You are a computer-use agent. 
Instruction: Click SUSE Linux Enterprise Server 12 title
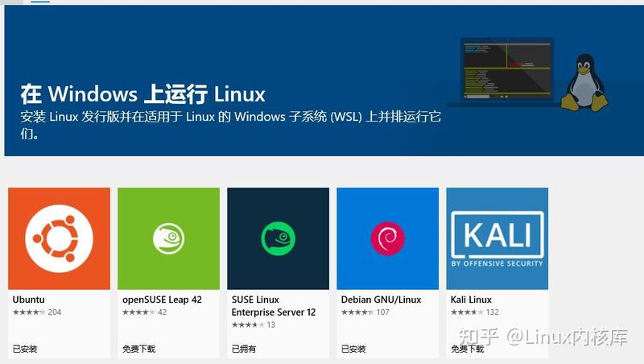coord(274,306)
